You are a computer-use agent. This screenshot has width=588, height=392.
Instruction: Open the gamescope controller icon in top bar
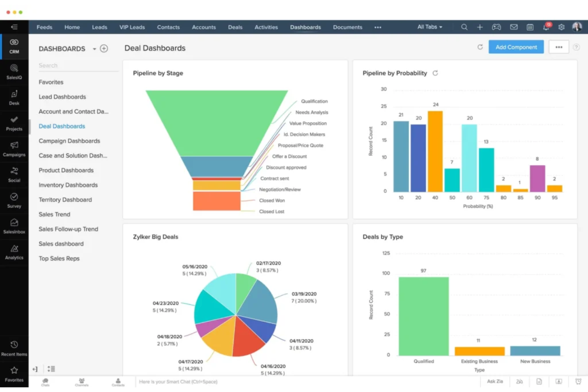[496, 27]
